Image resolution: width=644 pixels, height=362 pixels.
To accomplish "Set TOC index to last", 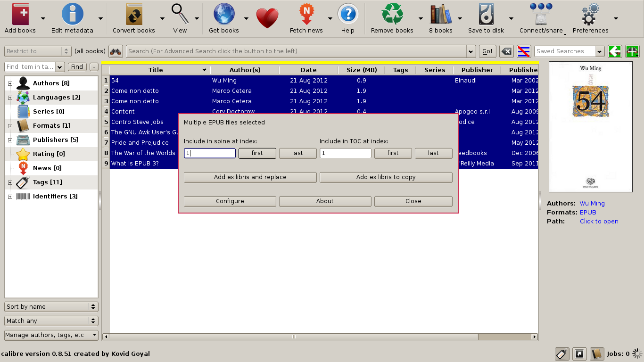I will 434,153.
